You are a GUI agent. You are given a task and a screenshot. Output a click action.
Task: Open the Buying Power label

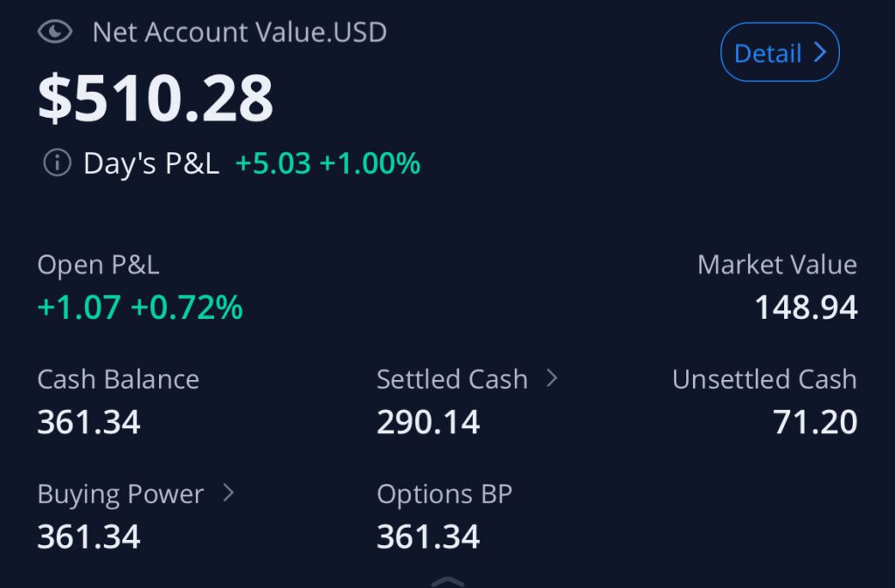pyautogui.click(x=121, y=494)
